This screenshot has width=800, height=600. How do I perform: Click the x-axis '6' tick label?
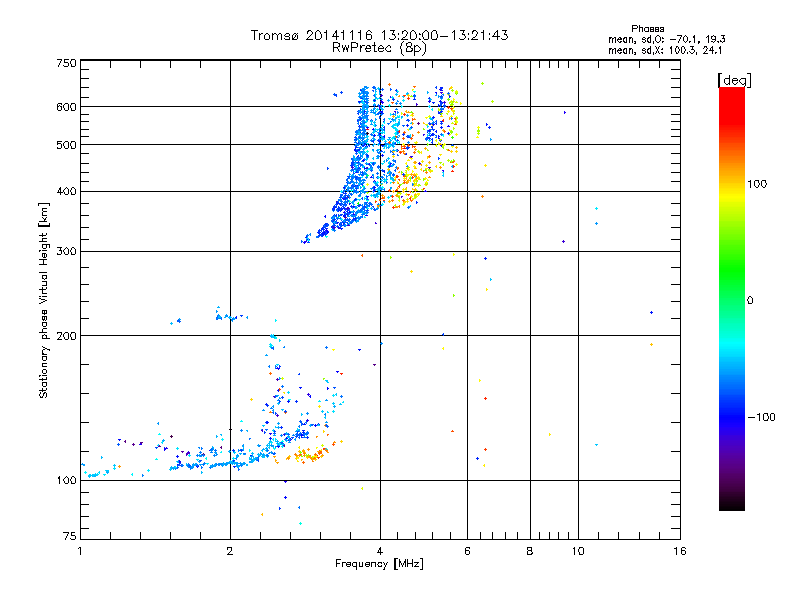[x=467, y=551]
